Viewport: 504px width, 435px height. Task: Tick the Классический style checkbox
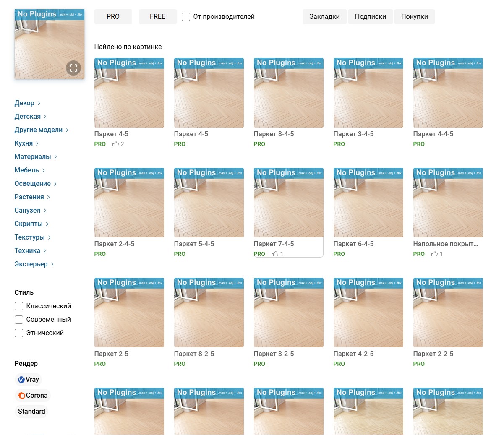pyautogui.click(x=19, y=306)
